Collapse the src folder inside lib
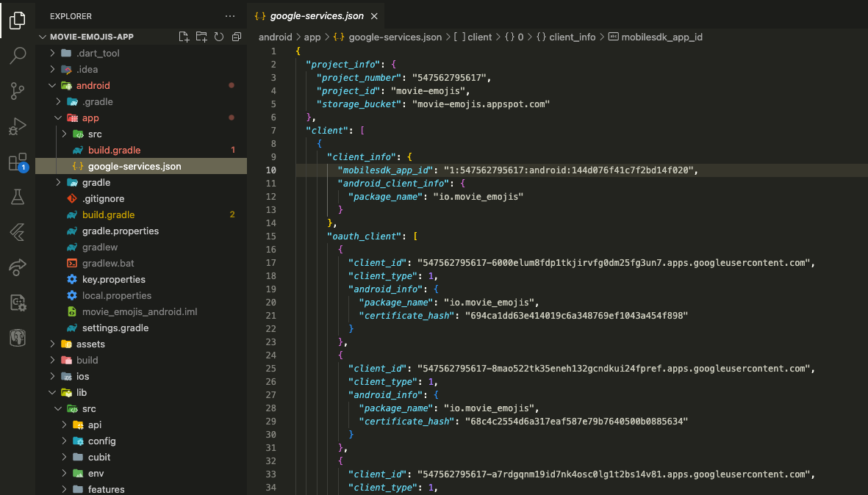 point(58,409)
